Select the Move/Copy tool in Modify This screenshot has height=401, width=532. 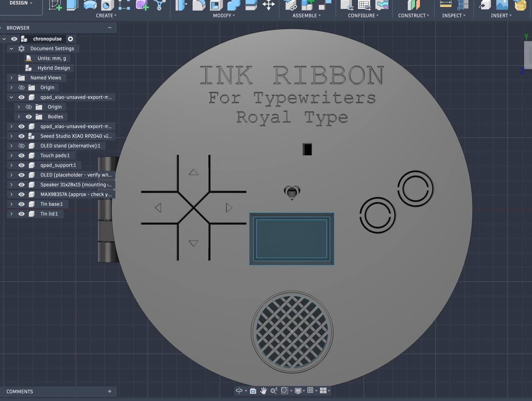point(268,5)
